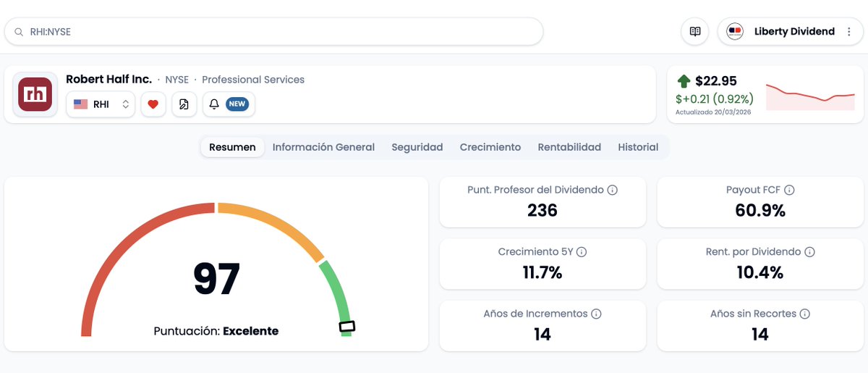Click the document notes icon button
Screen dimensions: 868x373
tap(184, 104)
